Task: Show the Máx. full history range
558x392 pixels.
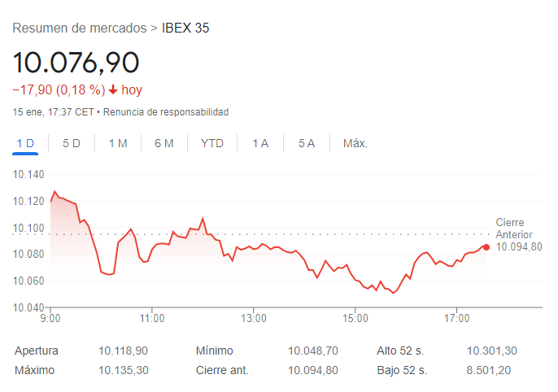Action: (x=355, y=143)
